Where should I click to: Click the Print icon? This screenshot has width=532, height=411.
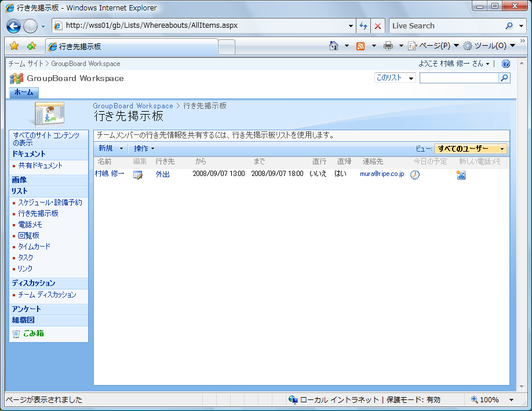388,46
